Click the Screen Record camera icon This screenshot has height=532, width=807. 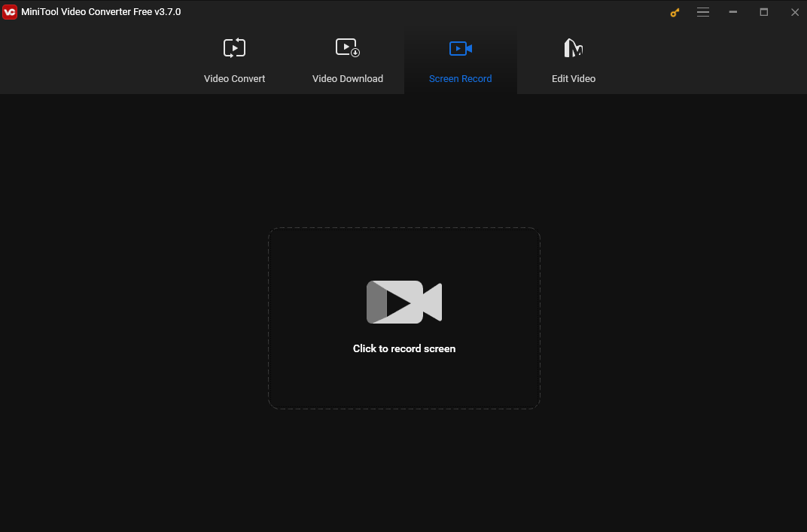[x=460, y=47]
